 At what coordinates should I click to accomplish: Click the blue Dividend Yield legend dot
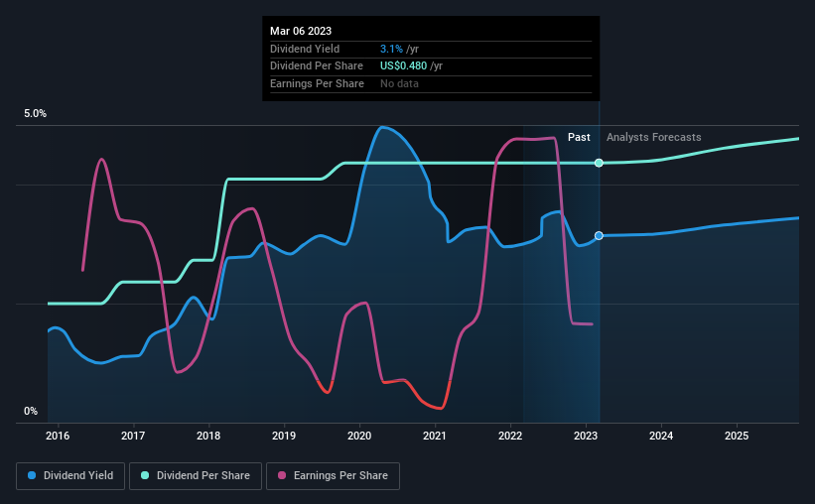(32, 475)
